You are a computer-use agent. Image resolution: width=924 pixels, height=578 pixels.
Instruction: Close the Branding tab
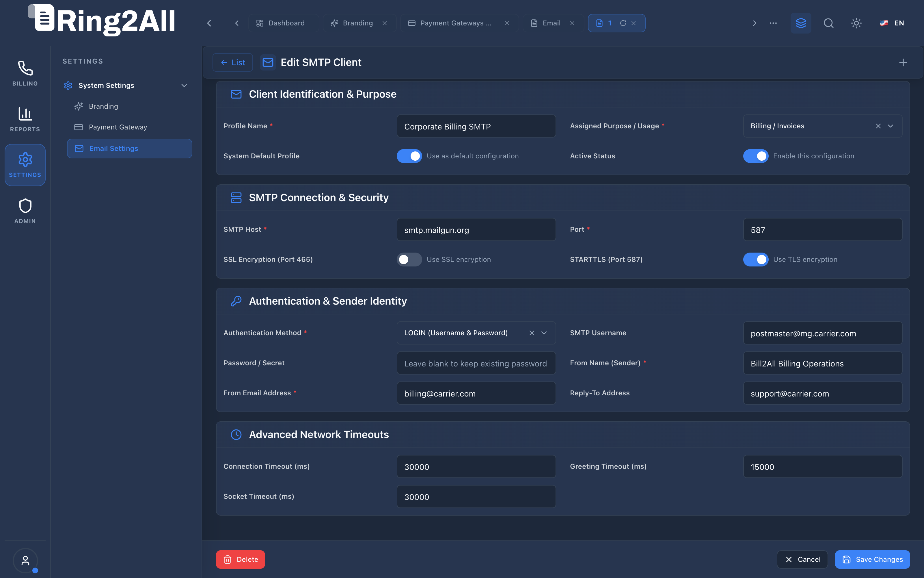385,23
